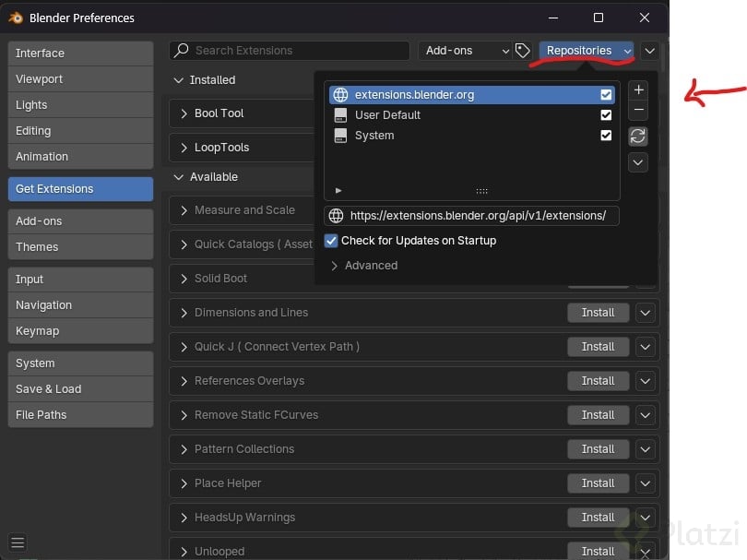
Task: Open the Lights preferences tab
Action: (80, 105)
